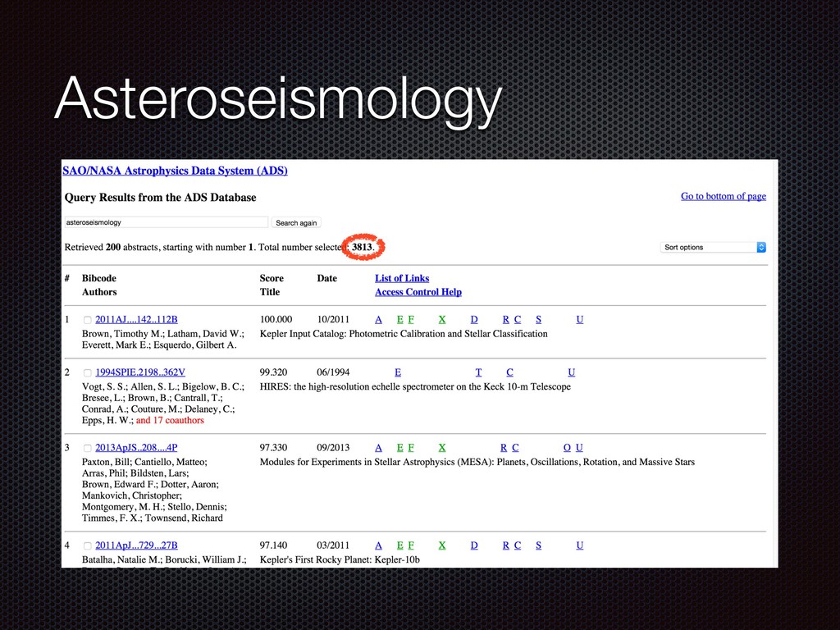Image resolution: width=840 pixels, height=630 pixels.
Task: Open U link for HIRES spectrometer row
Action: [x=572, y=372]
